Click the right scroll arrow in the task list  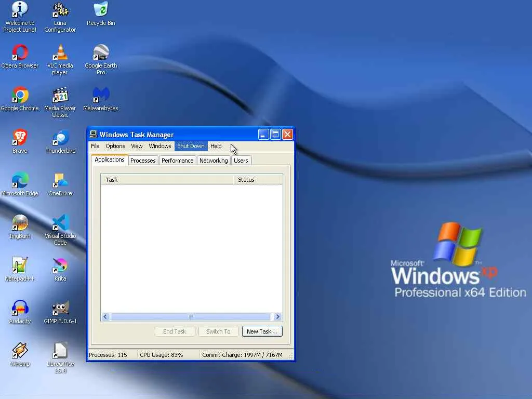tap(277, 316)
